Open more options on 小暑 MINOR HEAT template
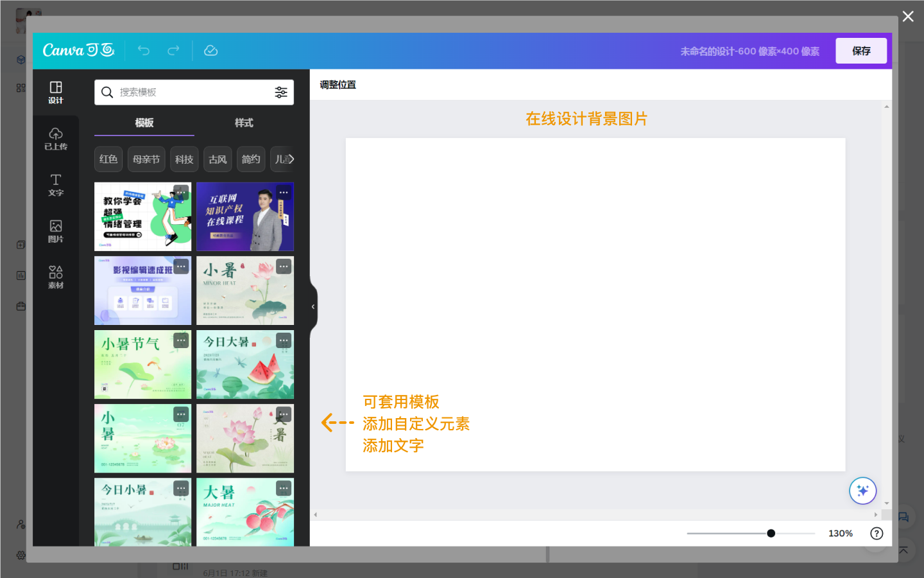The width and height of the screenshot is (924, 578). click(x=284, y=266)
